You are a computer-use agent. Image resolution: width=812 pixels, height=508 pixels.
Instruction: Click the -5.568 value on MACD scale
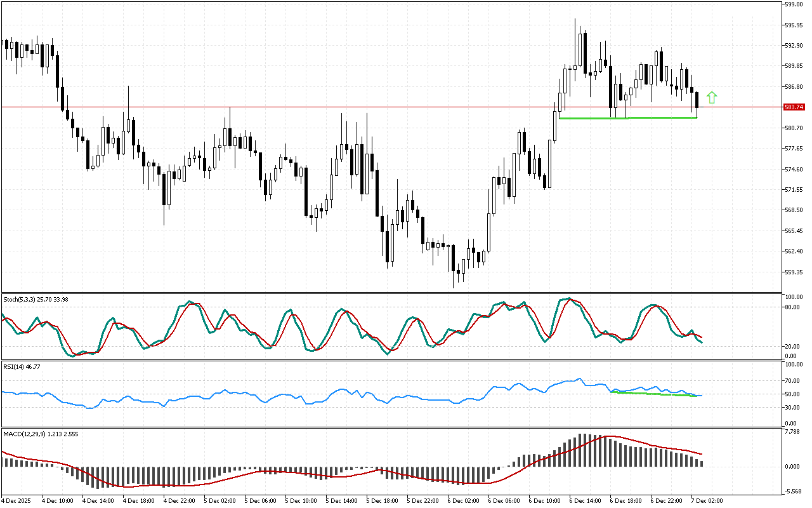[793, 491]
